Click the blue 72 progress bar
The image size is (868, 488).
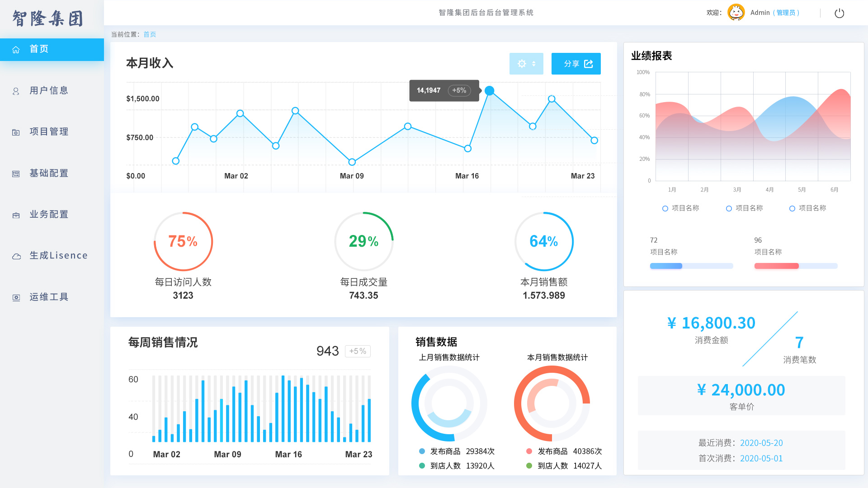point(666,266)
